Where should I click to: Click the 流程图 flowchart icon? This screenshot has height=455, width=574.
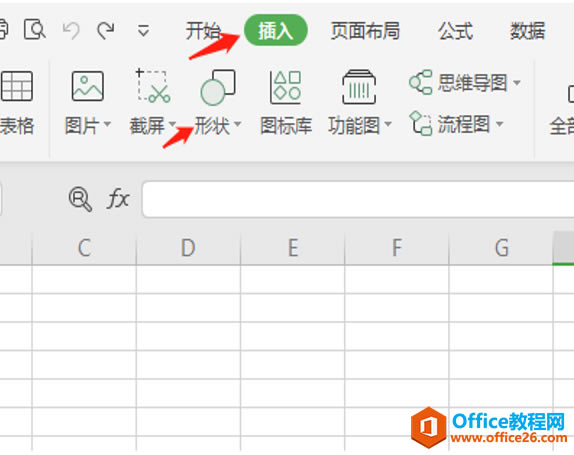pos(421,124)
